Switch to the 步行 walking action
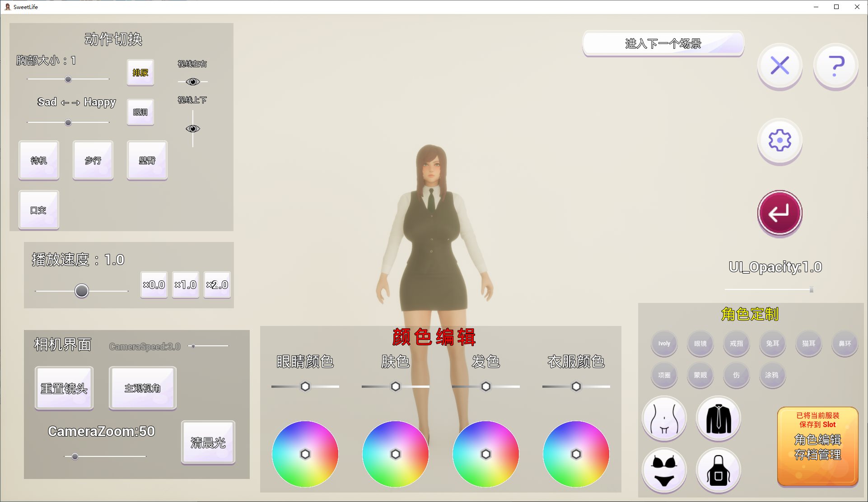This screenshot has width=868, height=502. point(93,160)
